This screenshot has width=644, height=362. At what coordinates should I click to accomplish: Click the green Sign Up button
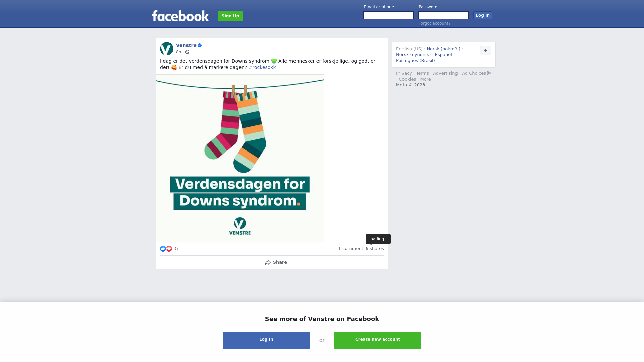tap(230, 16)
